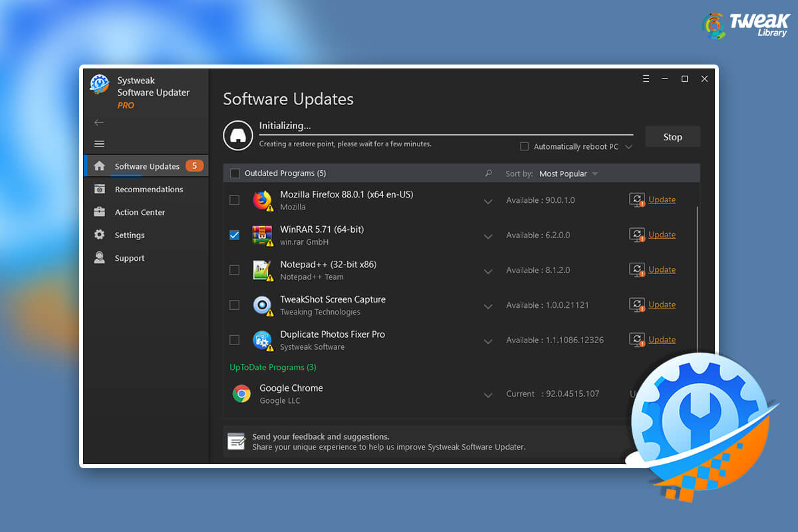Click the feedback note icon at bottom
The height and width of the screenshot is (532, 798).
point(236,440)
